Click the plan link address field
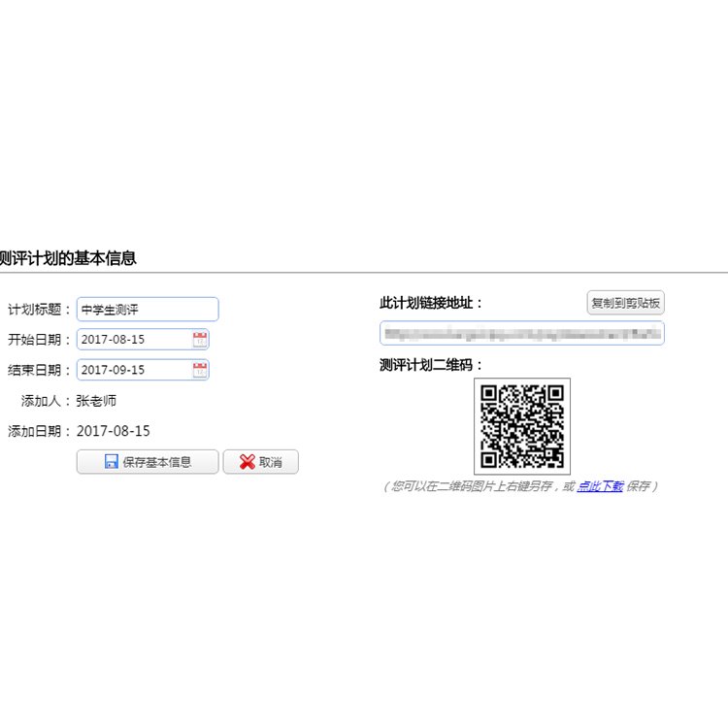The height and width of the screenshot is (728, 728). pos(522,333)
